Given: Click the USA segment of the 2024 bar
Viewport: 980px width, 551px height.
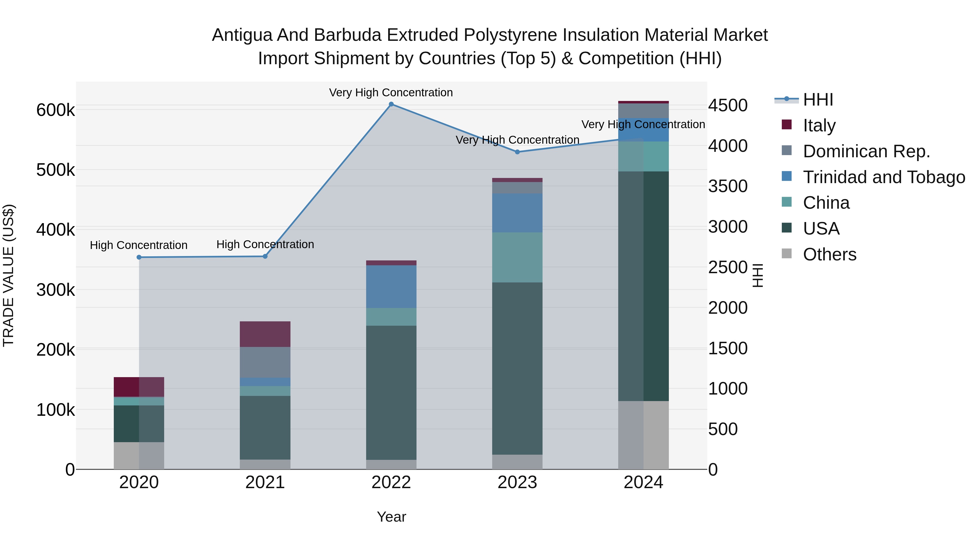Looking at the screenshot, I should tap(643, 286).
